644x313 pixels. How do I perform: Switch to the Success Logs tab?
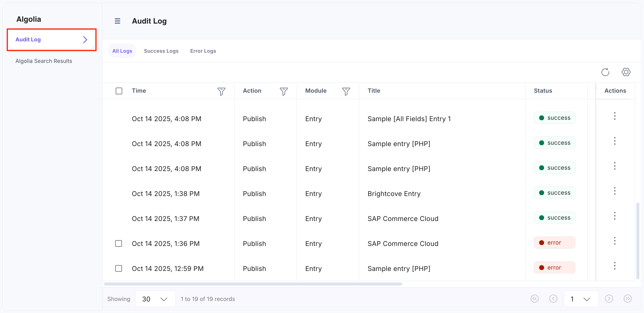coord(161,51)
